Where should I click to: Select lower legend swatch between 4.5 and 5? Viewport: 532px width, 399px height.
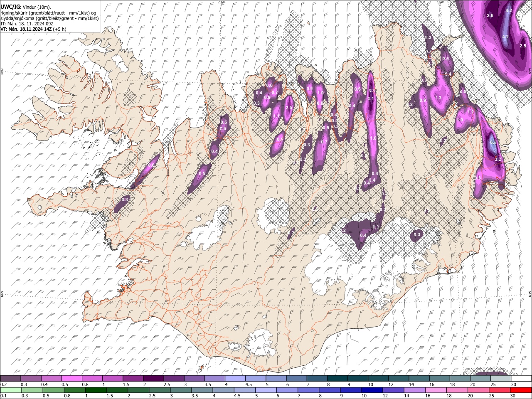[244, 390]
